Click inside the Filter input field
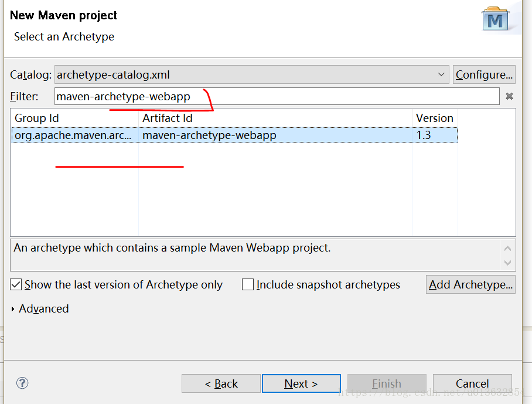Screen dimensions: 532x404 (277, 96)
